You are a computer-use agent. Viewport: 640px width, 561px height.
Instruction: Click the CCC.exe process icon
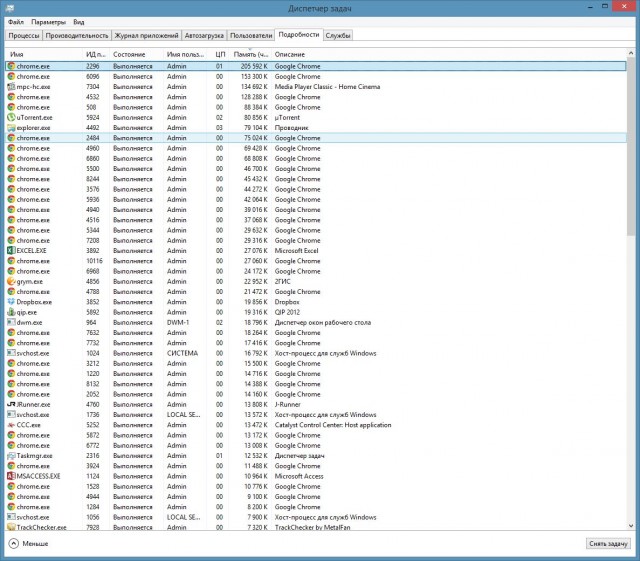pyautogui.click(x=11, y=425)
